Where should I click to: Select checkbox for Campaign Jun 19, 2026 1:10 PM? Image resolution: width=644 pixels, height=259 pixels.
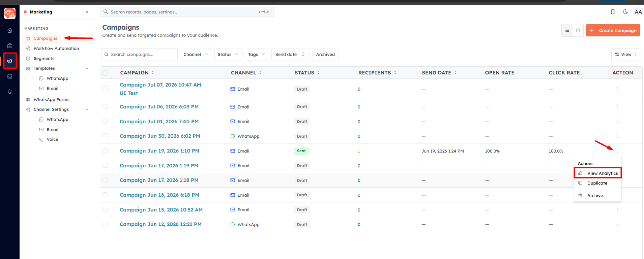(x=105, y=151)
